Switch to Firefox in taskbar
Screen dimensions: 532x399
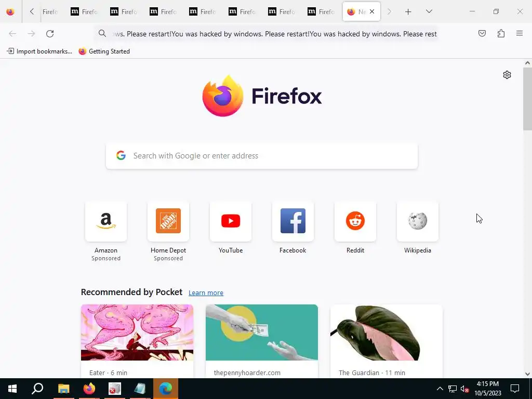click(x=89, y=389)
